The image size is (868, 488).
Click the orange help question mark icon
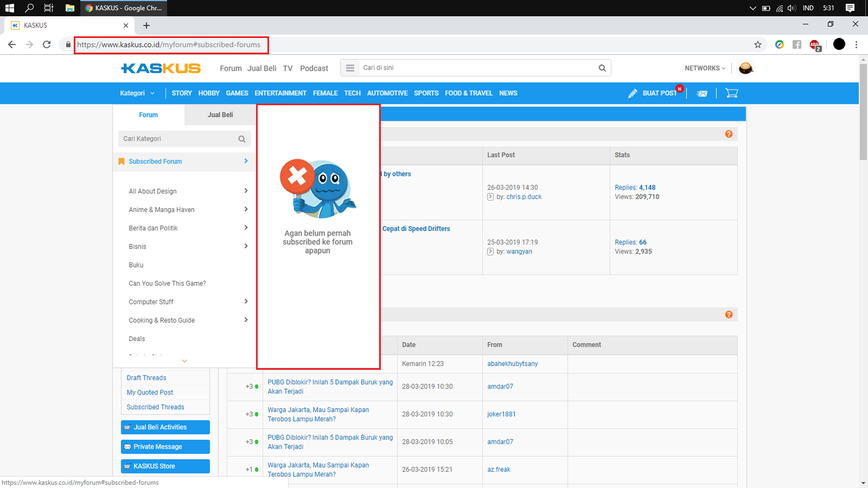click(729, 134)
